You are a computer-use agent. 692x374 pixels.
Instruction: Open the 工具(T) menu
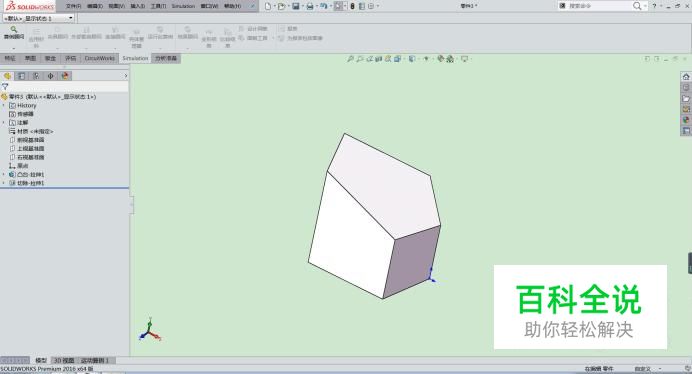pyautogui.click(x=158, y=6)
